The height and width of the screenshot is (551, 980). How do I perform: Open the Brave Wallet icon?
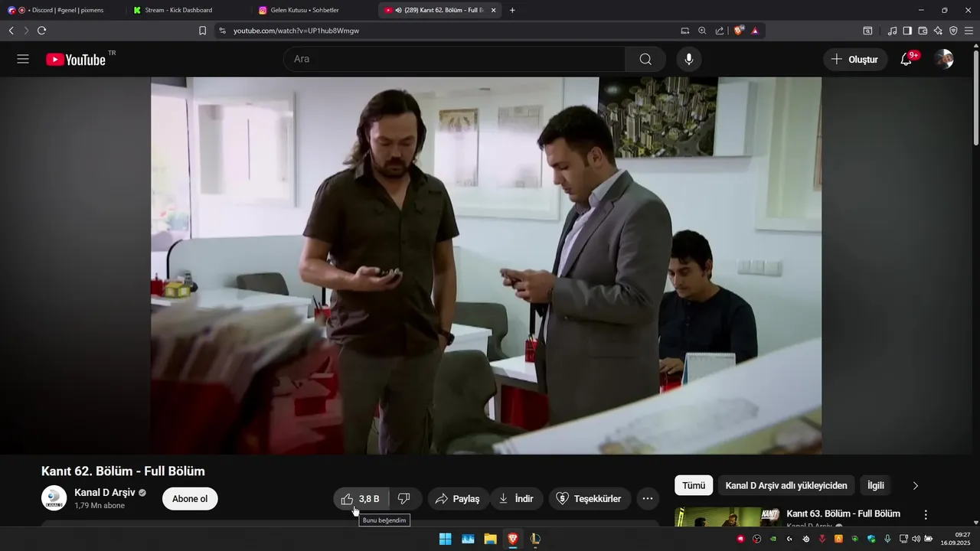point(923,31)
